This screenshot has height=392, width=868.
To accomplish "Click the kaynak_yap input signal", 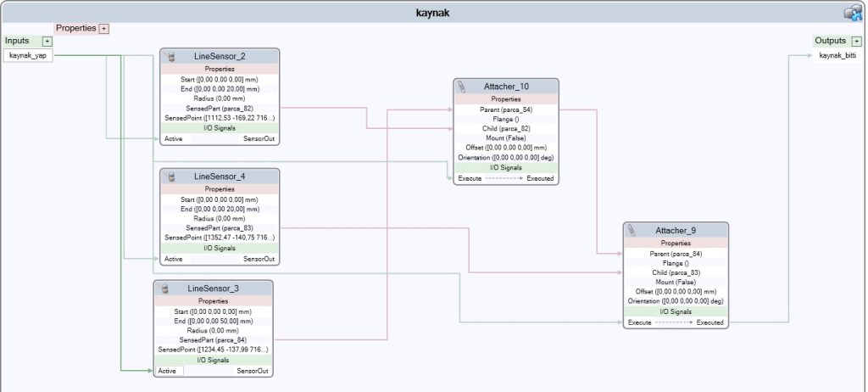I will pos(28,55).
